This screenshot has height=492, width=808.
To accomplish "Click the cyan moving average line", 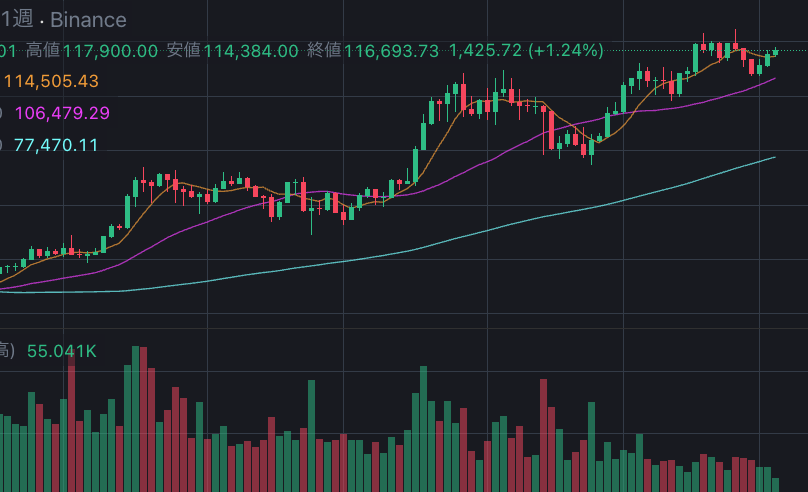I will tap(500, 227).
